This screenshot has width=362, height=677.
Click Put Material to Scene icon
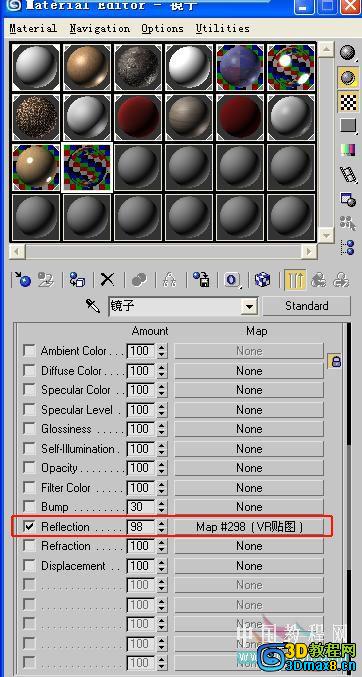45,280
